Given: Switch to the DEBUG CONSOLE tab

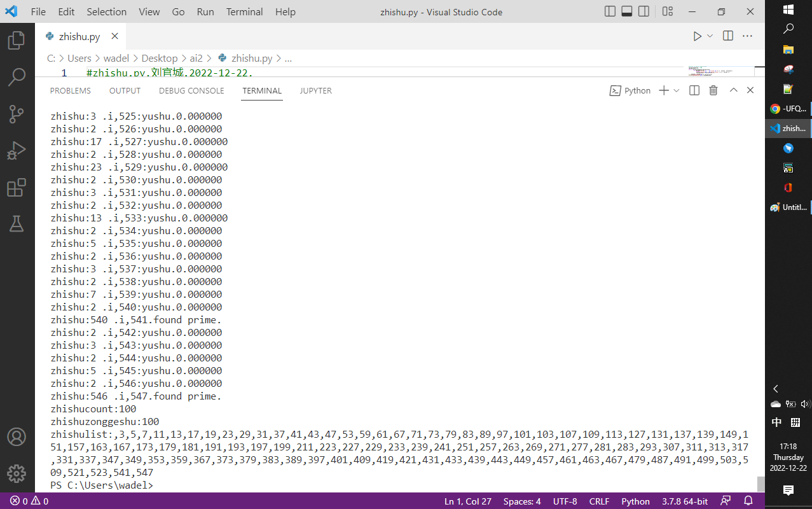Looking at the screenshot, I should pyautogui.click(x=191, y=90).
